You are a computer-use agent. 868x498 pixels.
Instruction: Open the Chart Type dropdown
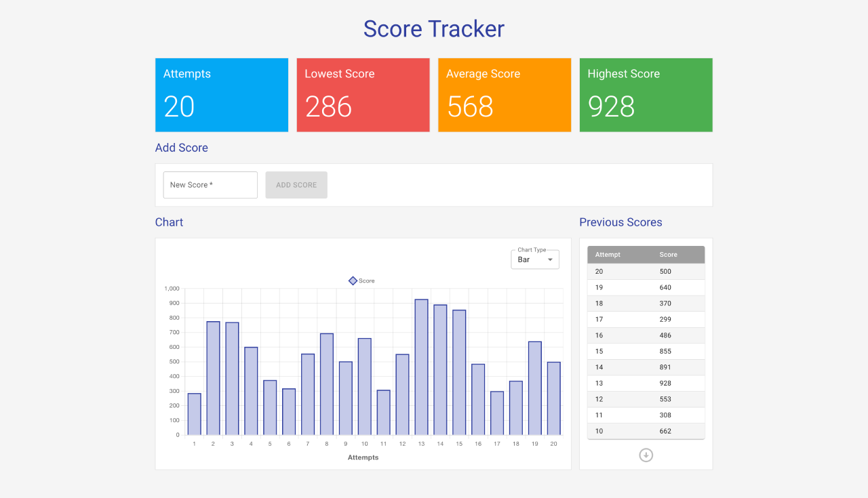click(534, 260)
